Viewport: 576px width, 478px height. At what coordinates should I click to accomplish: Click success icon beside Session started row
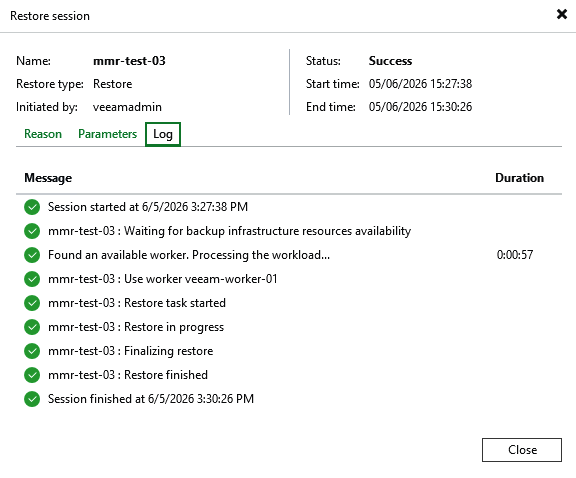tap(32, 207)
